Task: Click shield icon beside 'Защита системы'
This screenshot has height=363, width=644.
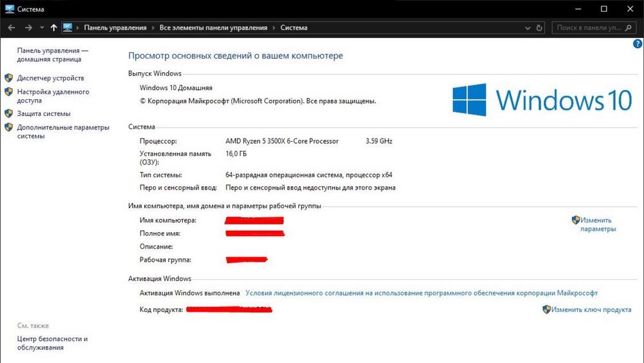Action: [8, 113]
